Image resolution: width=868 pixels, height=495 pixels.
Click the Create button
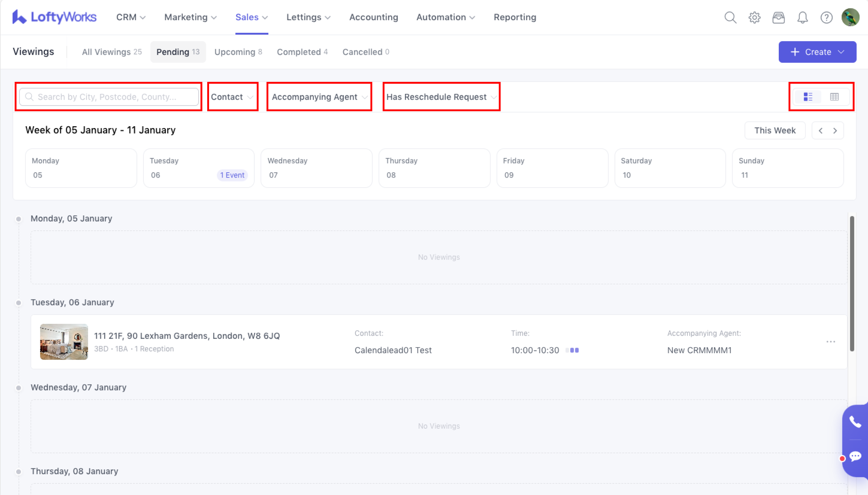(x=817, y=52)
